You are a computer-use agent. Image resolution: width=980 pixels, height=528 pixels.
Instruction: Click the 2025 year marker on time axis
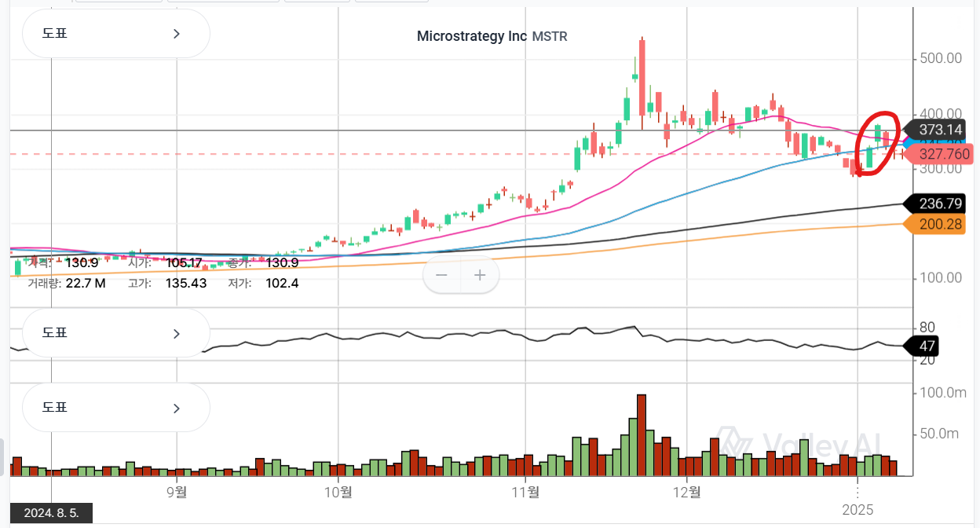tap(857, 509)
